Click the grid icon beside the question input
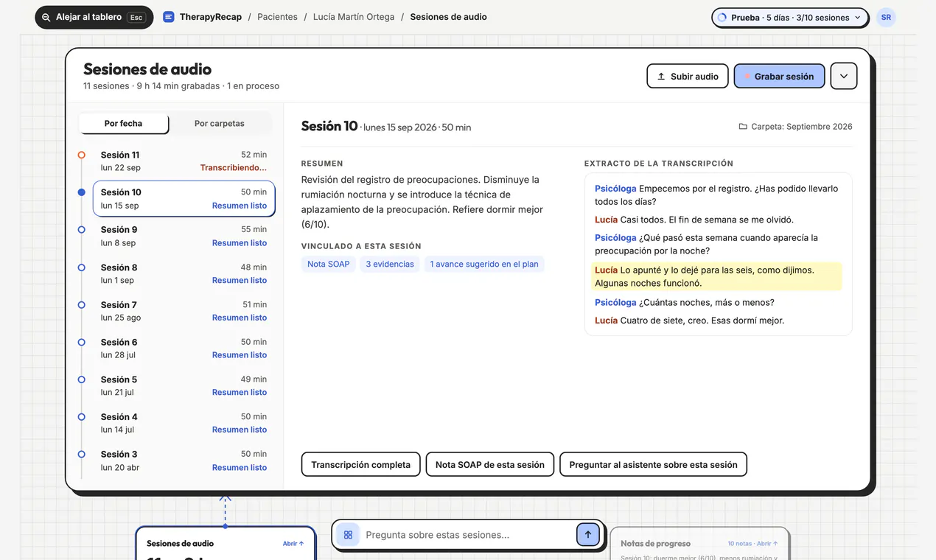 tap(348, 535)
